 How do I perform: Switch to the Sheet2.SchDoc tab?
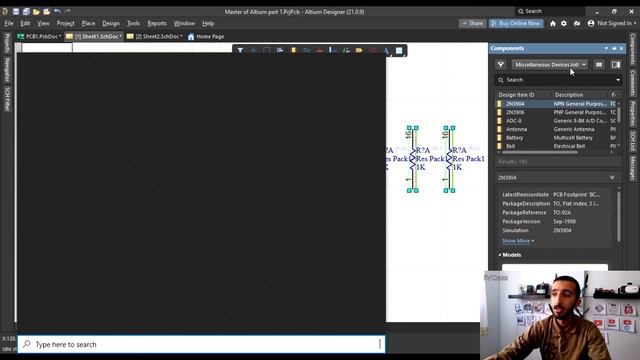(x=154, y=37)
